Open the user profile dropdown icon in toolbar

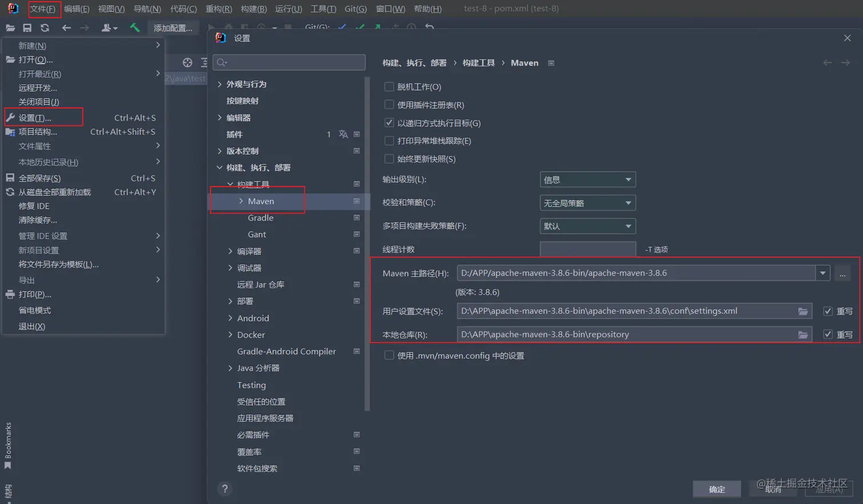click(x=109, y=27)
